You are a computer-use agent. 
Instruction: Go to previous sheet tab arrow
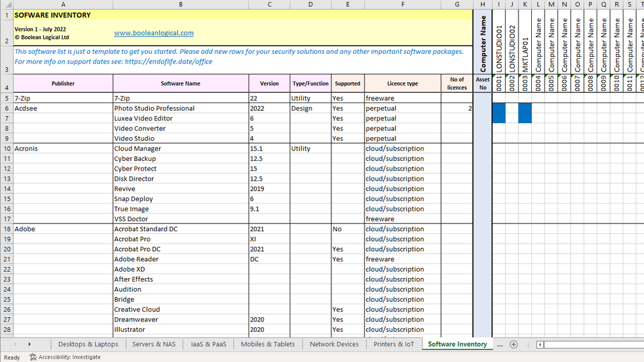click(x=15, y=344)
